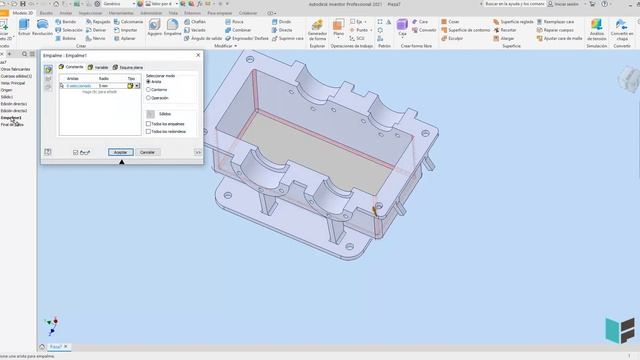Select the Revolución tool
Viewport: 640px width, 360px height.
(42, 28)
